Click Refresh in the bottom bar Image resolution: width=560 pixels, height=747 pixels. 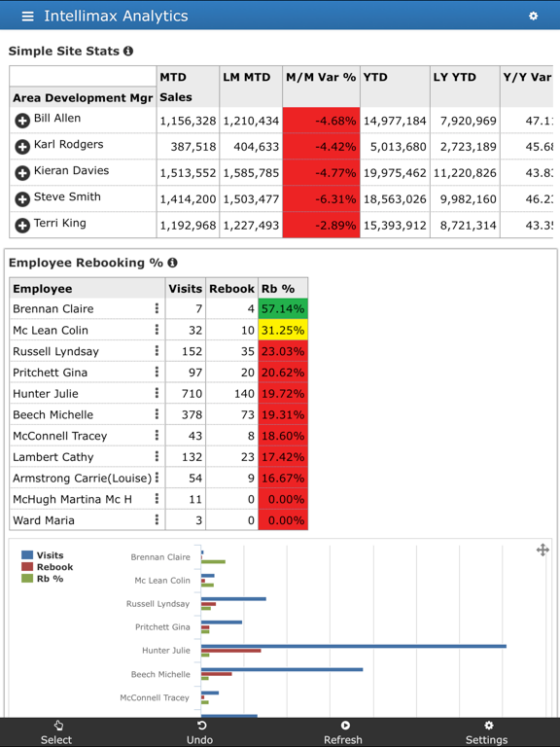click(343, 732)
